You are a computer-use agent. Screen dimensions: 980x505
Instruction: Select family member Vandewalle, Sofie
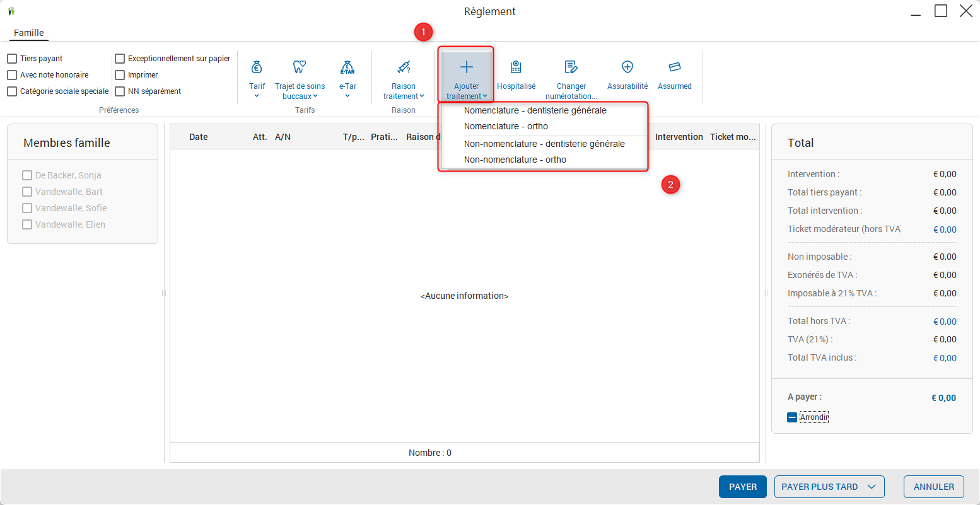click(x=27, y=208)
